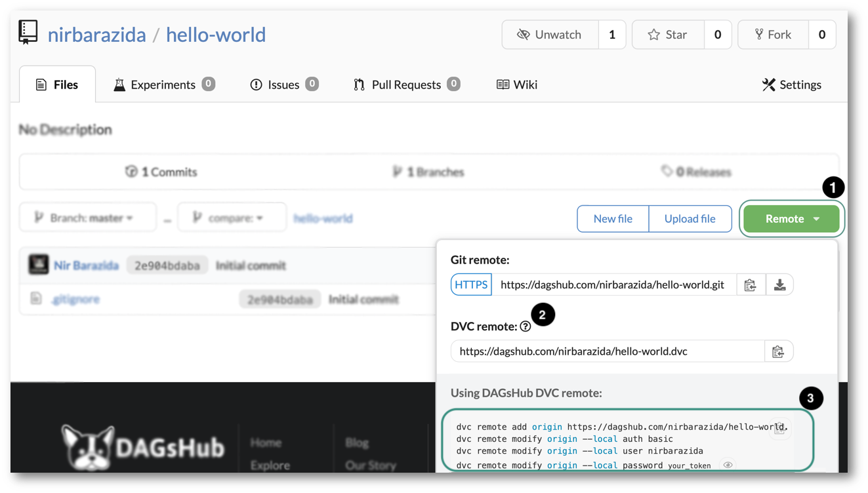Viewport: 868px width, 493px height.
Task: Switch to the Wiki tab
Action: coord(517,84)
